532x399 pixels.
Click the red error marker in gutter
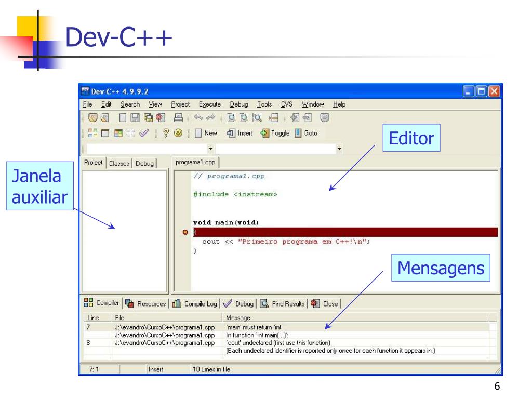(x=185, y=232)
